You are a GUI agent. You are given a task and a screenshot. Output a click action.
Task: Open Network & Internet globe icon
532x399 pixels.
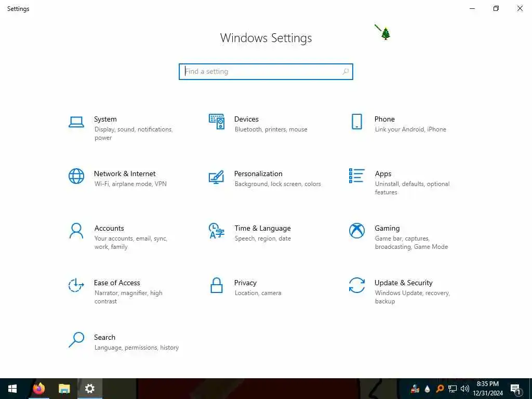tap(76, 177)
